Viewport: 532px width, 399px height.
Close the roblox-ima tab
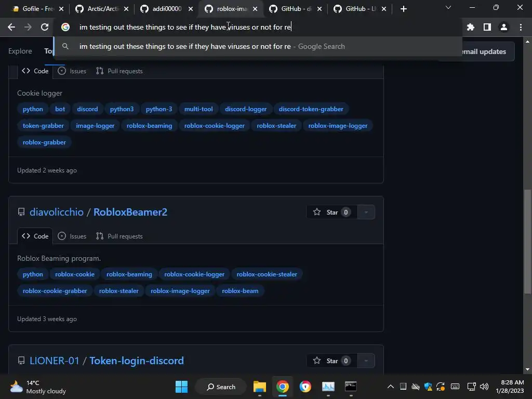click(x=255, y=9)
